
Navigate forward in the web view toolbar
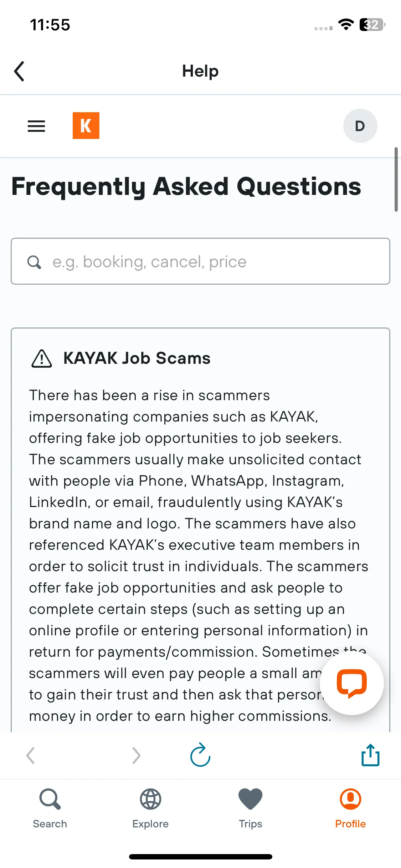point(136,755)
